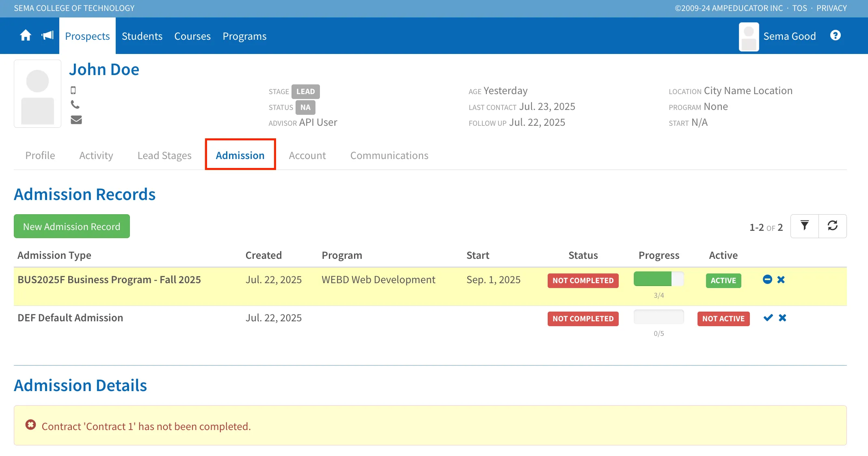Viewport: 868px width, 456px height.
Task: Select the DEF Default Admission row
Action: click(x=430, y=325)
